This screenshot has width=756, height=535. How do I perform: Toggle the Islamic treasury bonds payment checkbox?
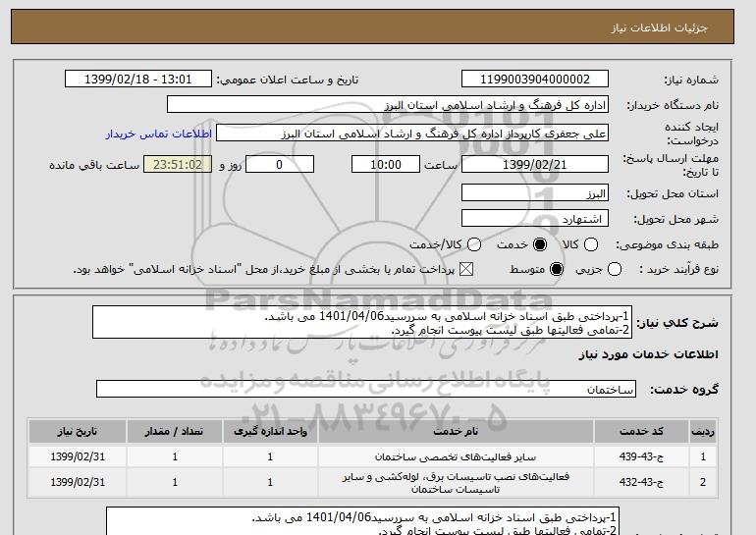click(465, 269)
